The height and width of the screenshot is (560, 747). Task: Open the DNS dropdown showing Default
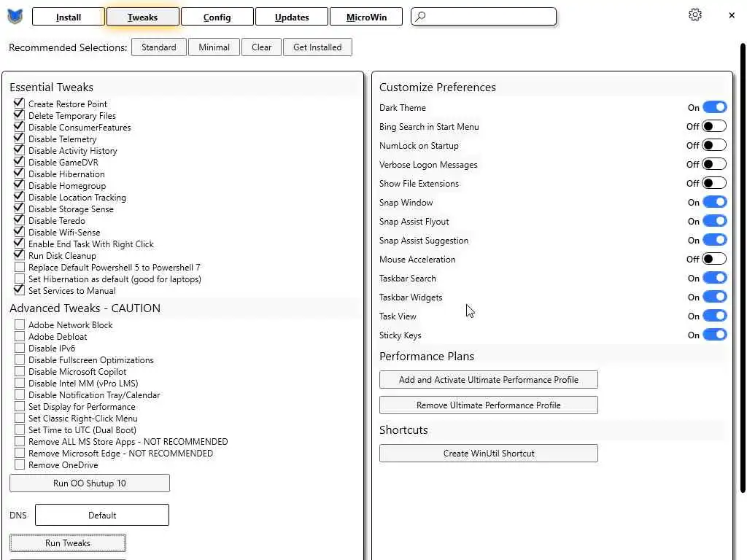[x=102, y=515]
